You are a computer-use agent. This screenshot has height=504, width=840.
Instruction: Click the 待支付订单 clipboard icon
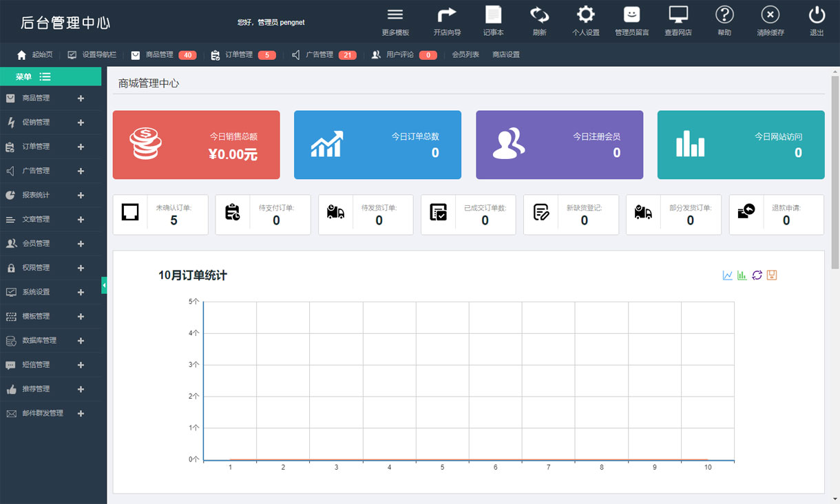pos(233,212)
